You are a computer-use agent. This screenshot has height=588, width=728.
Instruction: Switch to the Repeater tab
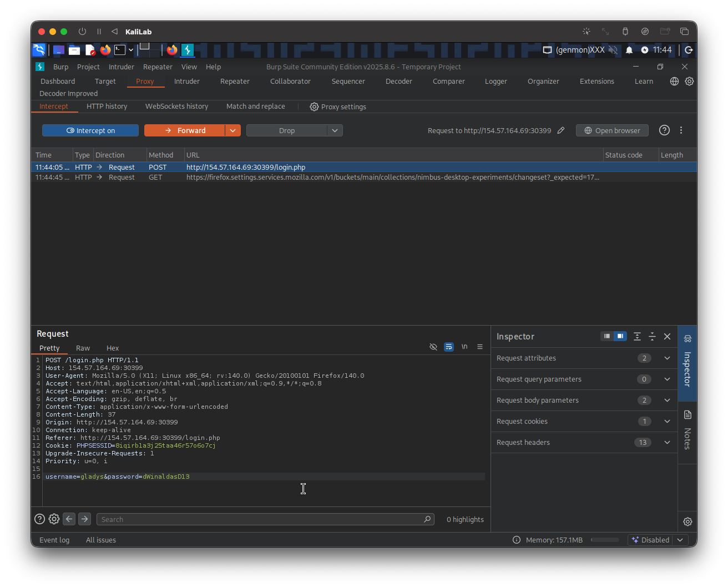coord(235,81)
